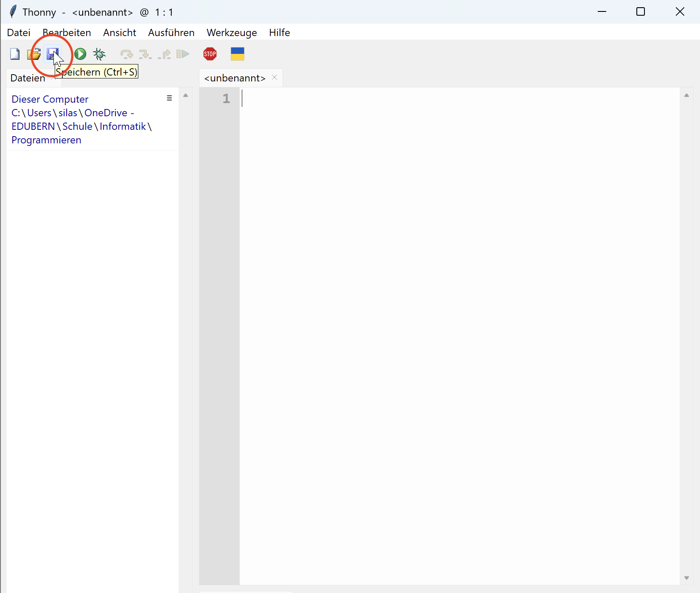Viewport: 700px width, 593px height.
Task: Open the files panel hamburger menu
Action: coord(169,98)
